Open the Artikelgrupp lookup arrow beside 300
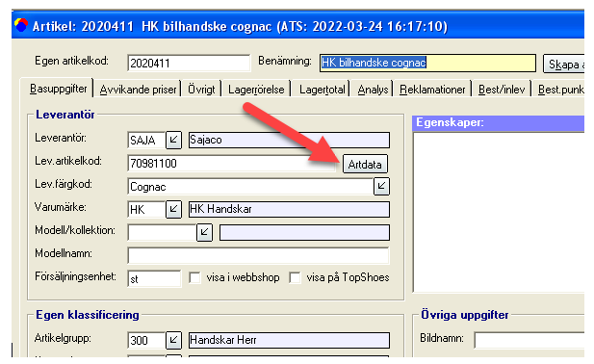This screenshot has height=364, width=594. [174, 340]
